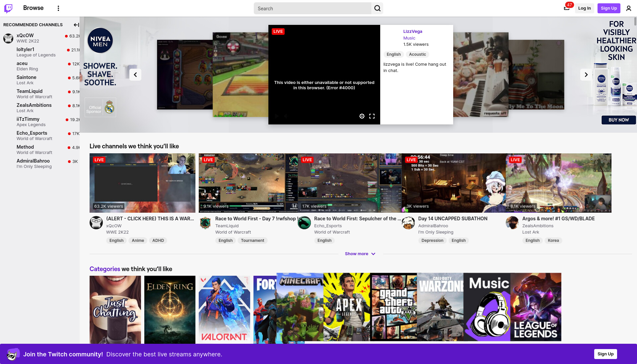Screen dimensions: 637x364
Task: Open AdmiralBahroo subathon stream thumbnail
Action: 454,183
